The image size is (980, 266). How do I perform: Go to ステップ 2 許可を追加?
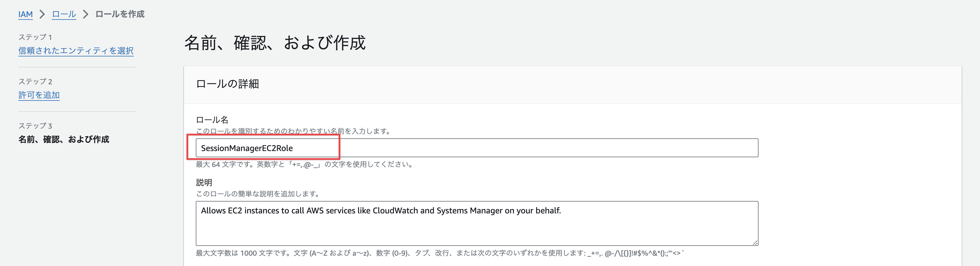click(x=38, y=95)
